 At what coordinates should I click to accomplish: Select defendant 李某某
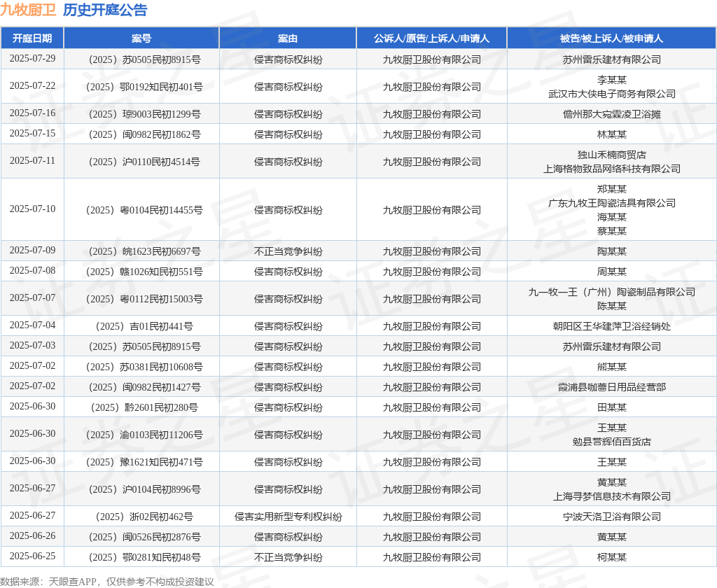click(x=612, y=80)
